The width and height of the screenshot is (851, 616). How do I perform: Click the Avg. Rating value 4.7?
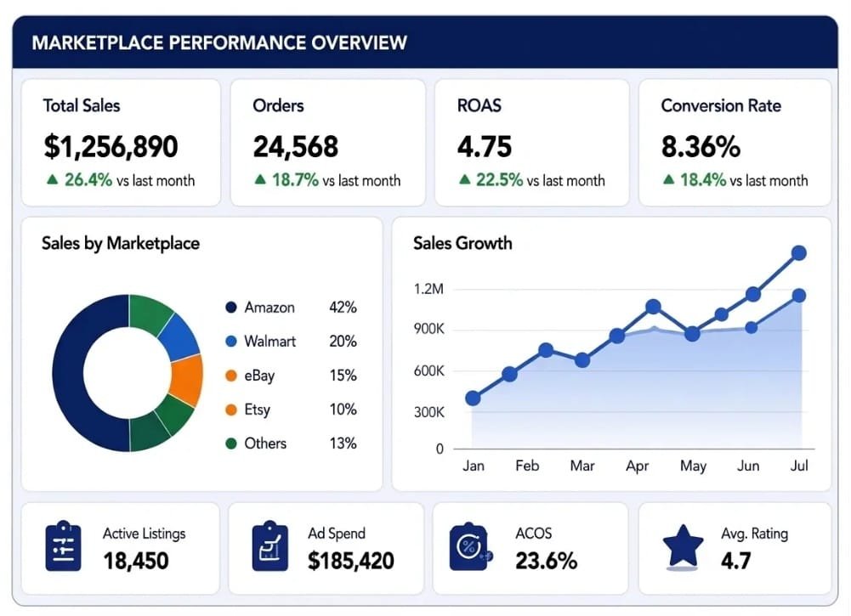[x=736, y=561]
